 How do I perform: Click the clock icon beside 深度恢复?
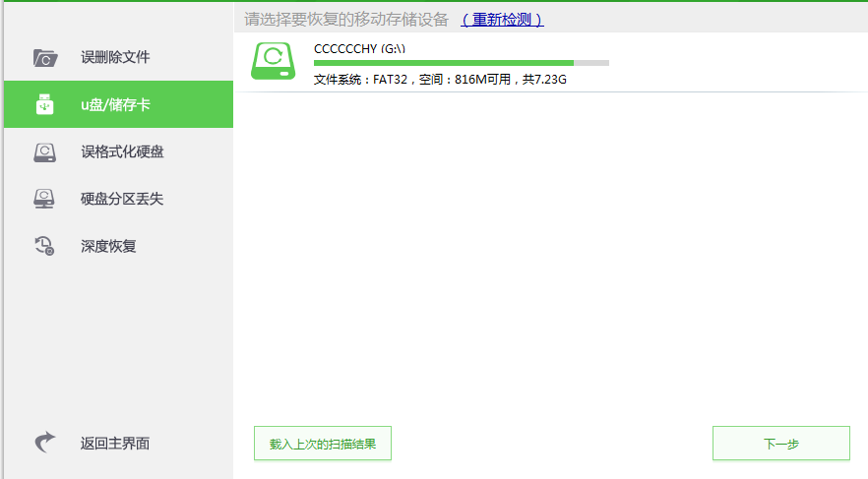tap(45, 247)
